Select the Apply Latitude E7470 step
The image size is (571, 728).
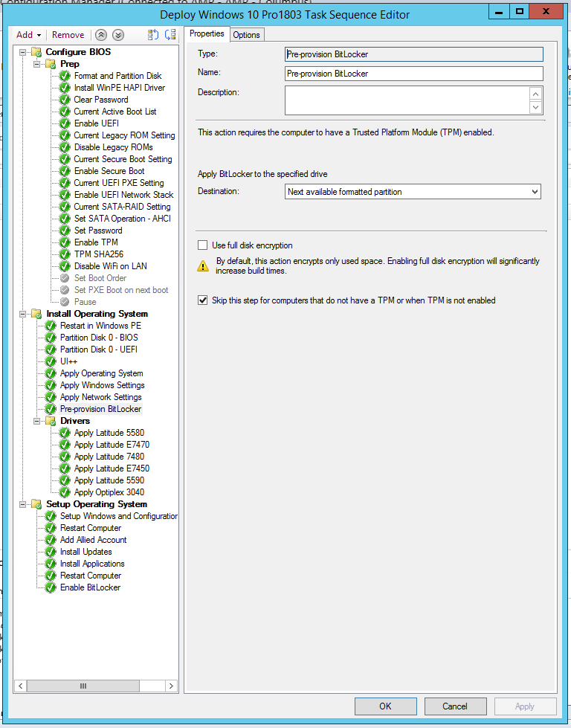tap(112, 445)
